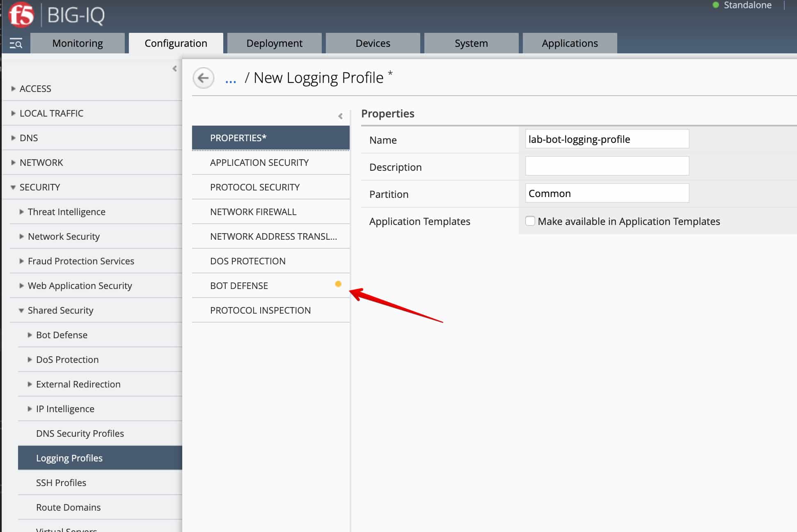
Task: Click the F5 logo icon
Action: (x=21, y=15)
